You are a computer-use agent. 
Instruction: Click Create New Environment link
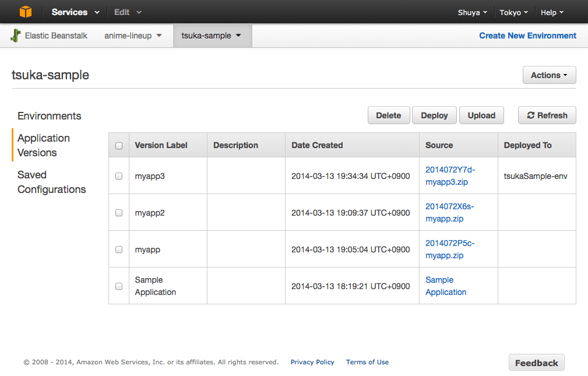[527, 36]
